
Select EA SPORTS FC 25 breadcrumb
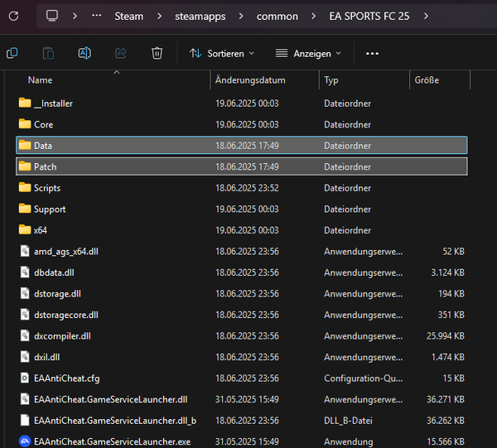click(x=369, y=17)
